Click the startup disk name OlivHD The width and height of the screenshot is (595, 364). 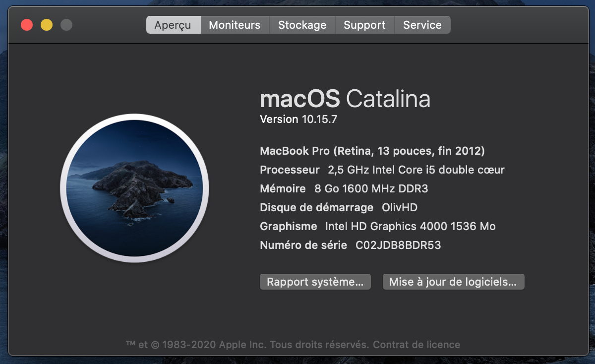pos(400,207)
